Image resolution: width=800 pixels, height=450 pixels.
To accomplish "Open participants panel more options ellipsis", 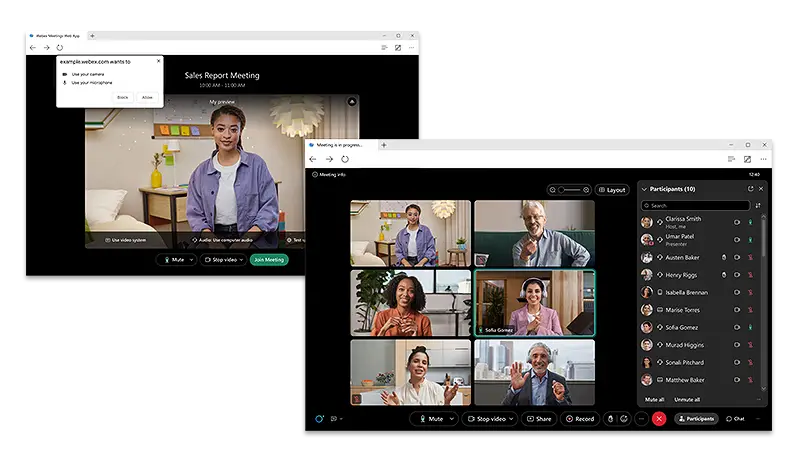I will coord(759,399).
